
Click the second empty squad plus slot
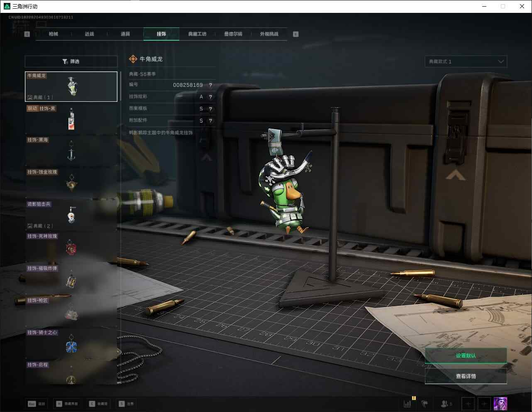(484, 403)
